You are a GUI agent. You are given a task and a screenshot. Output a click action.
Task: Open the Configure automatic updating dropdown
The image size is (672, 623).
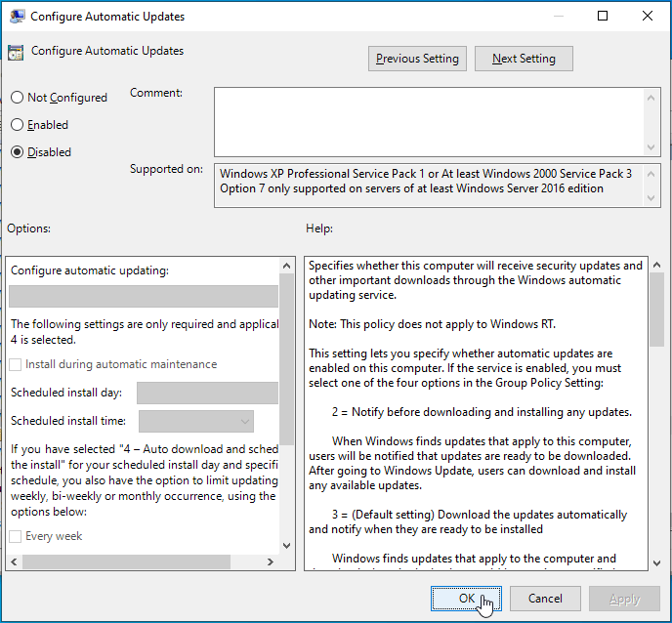(145, 297)
